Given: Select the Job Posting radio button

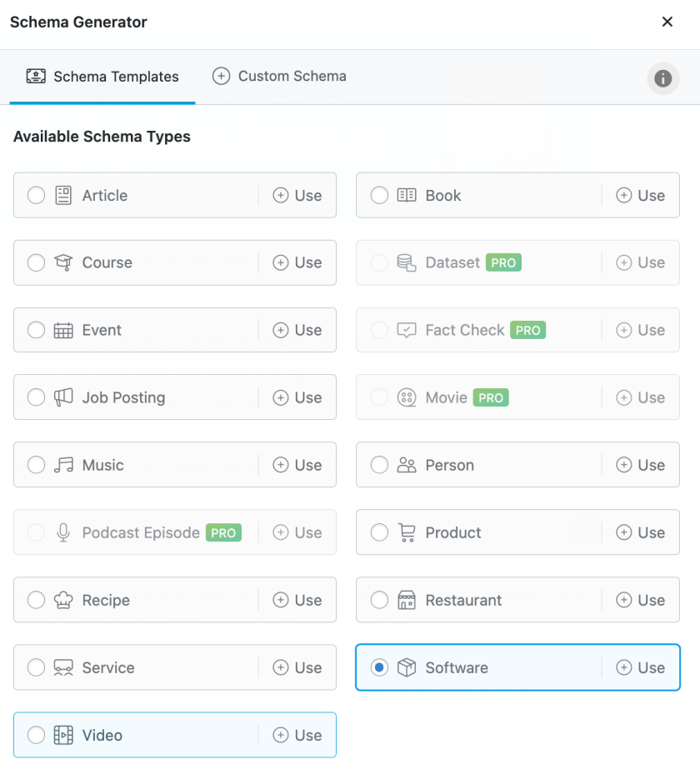Looking at the screenshot, I should (x=37, y=397).
